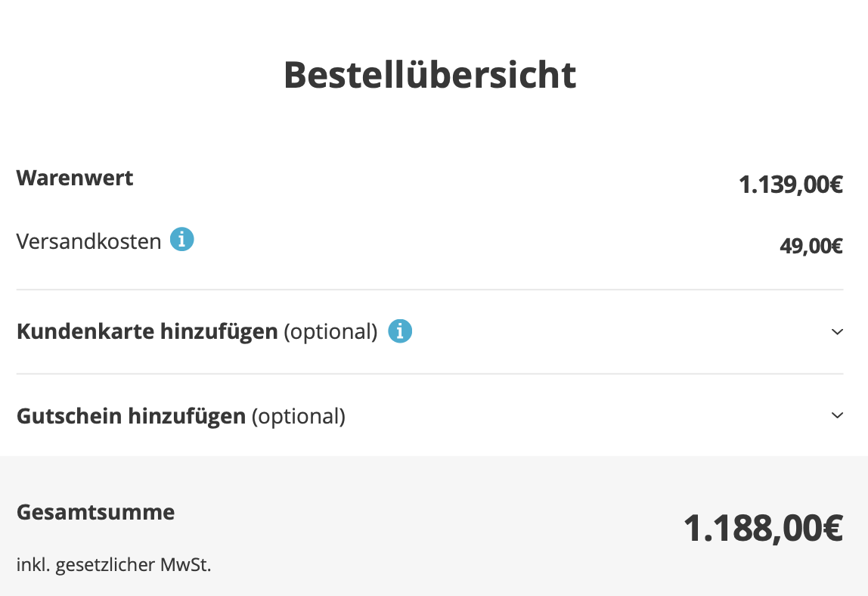
Task: Open the Kundenkarte hinzufügen info icon
Action: [x=400, y=331]
